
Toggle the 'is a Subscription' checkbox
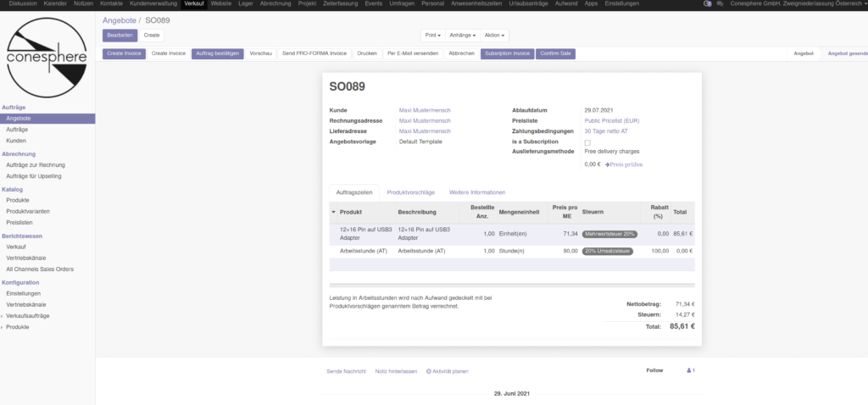(x=587, y=142)
